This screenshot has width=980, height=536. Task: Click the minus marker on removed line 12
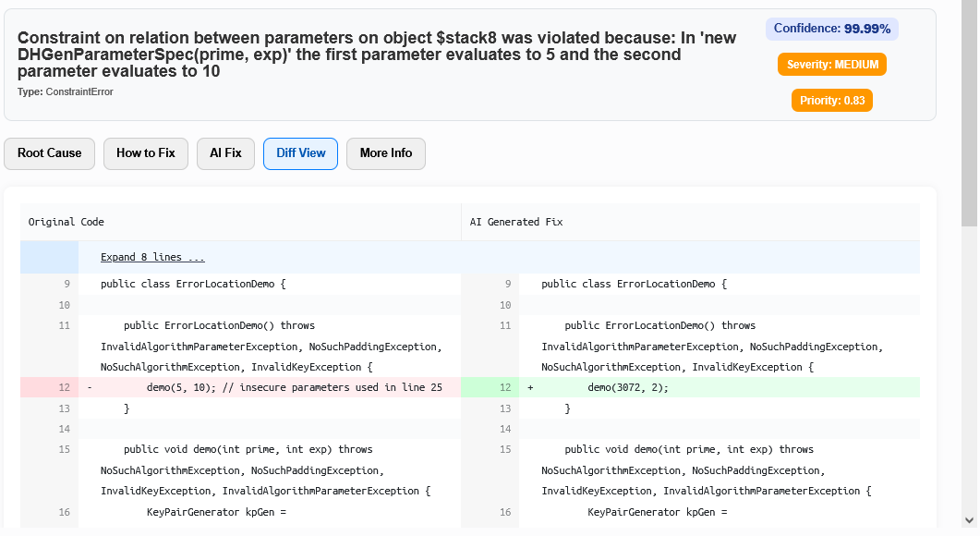point(90,388)
